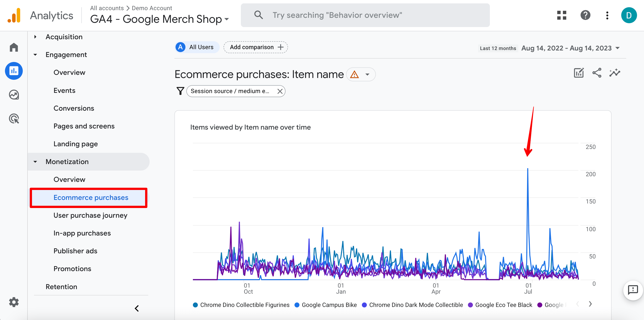Open the Events report
Screen dimensions: 644x320
64,91
